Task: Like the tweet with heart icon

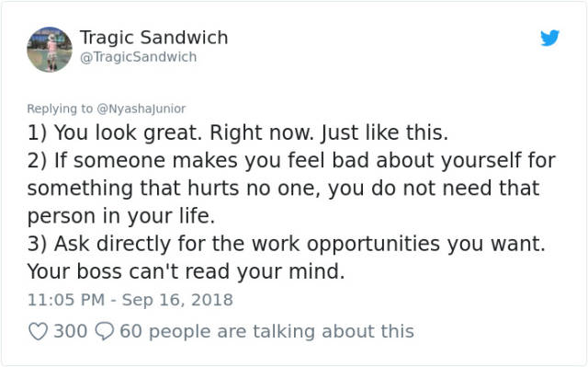Action: (39, 331)
